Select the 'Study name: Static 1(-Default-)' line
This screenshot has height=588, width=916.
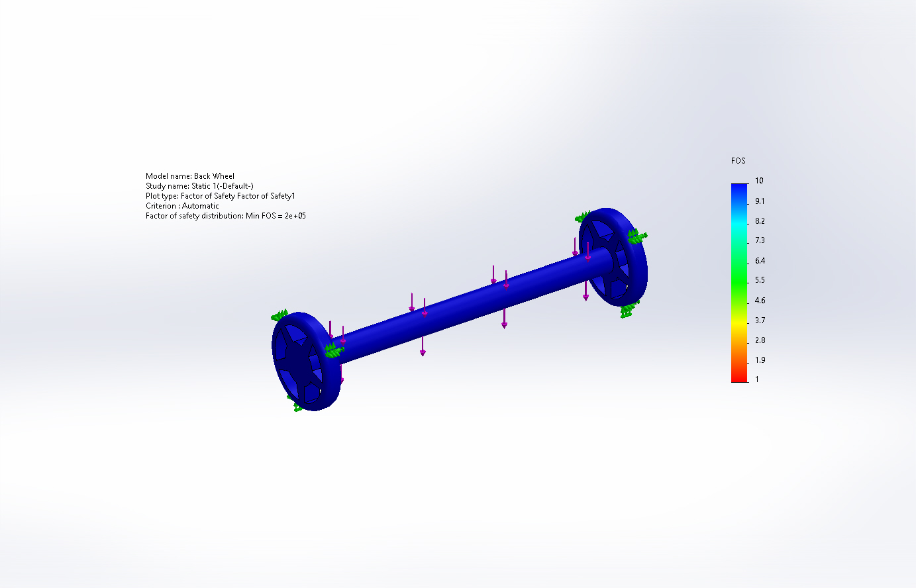(x=199, y=186)
